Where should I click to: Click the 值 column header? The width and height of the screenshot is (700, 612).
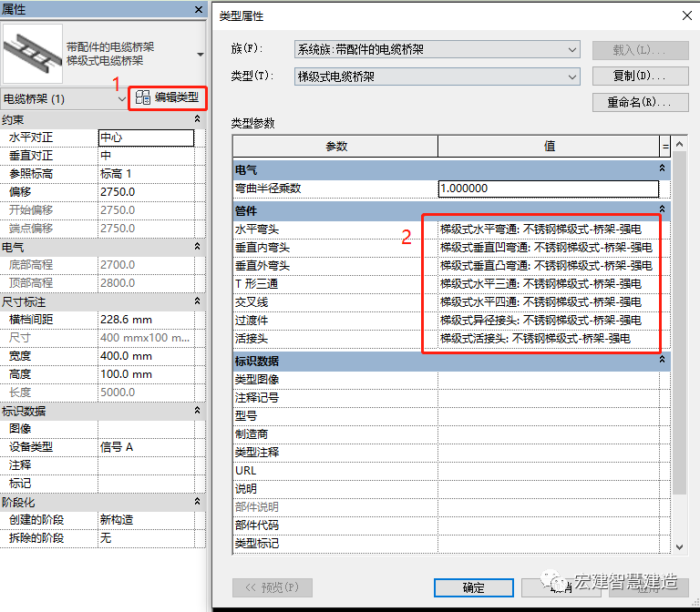[x=549, y=147]
